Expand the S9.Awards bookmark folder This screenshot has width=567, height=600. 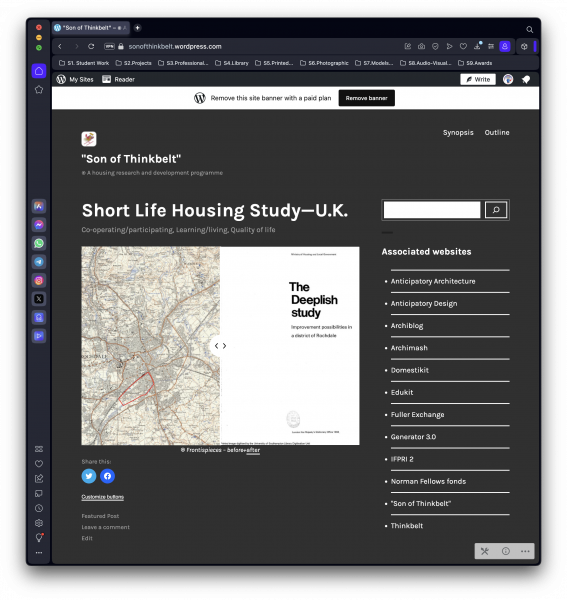pos(475,63)
